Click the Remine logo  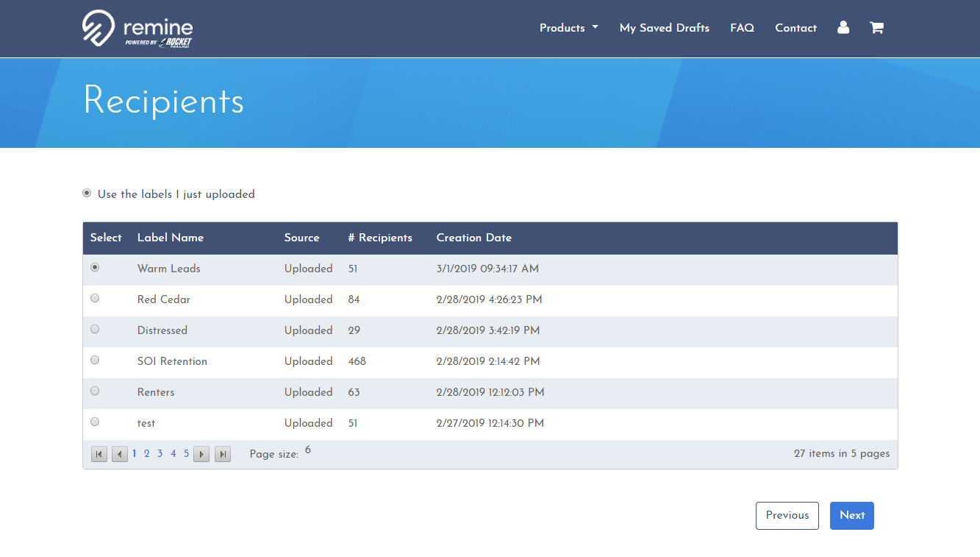click(136, 28)
